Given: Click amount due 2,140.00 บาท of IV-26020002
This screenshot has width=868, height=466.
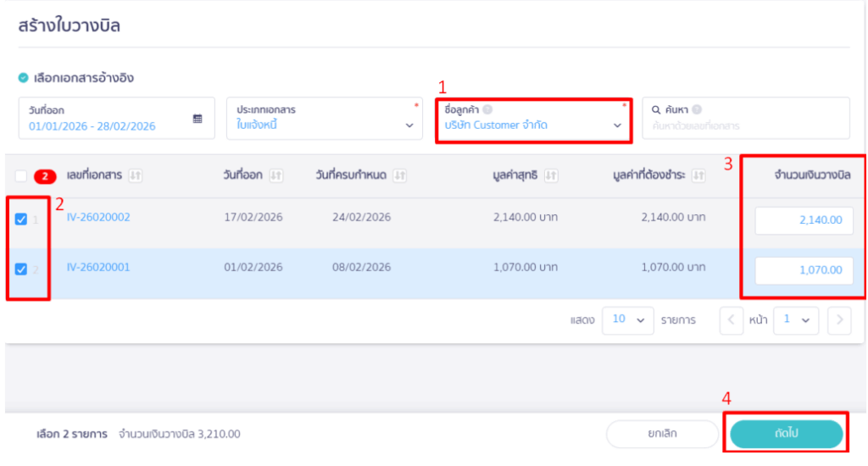Looking at the screenshot, I should [x=673, y=217].
